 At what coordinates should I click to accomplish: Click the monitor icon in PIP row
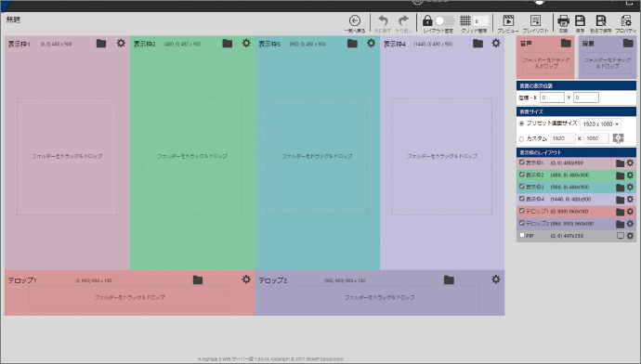tap(621, 236)
